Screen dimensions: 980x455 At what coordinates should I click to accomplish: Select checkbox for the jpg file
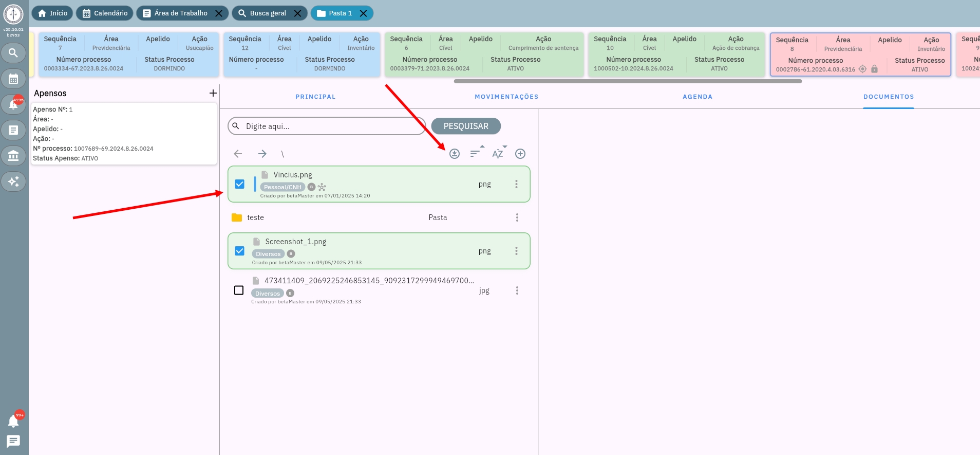(x=239, y=290)
